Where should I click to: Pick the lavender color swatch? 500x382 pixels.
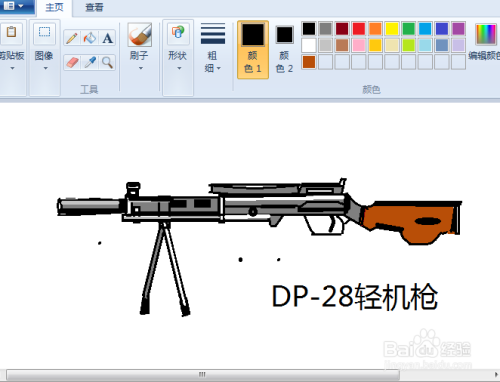click(x=459, y=45)
